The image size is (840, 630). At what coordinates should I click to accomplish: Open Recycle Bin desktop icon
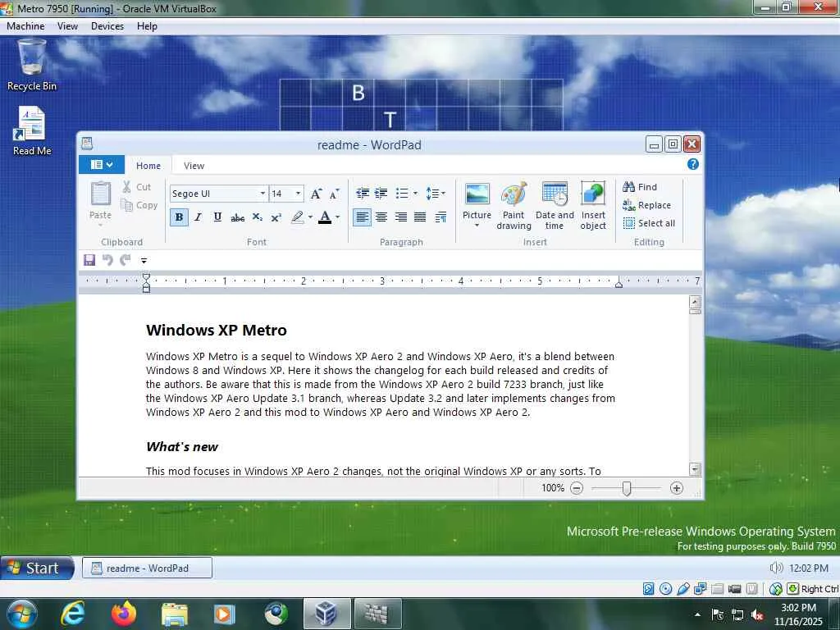pos(32,65)
